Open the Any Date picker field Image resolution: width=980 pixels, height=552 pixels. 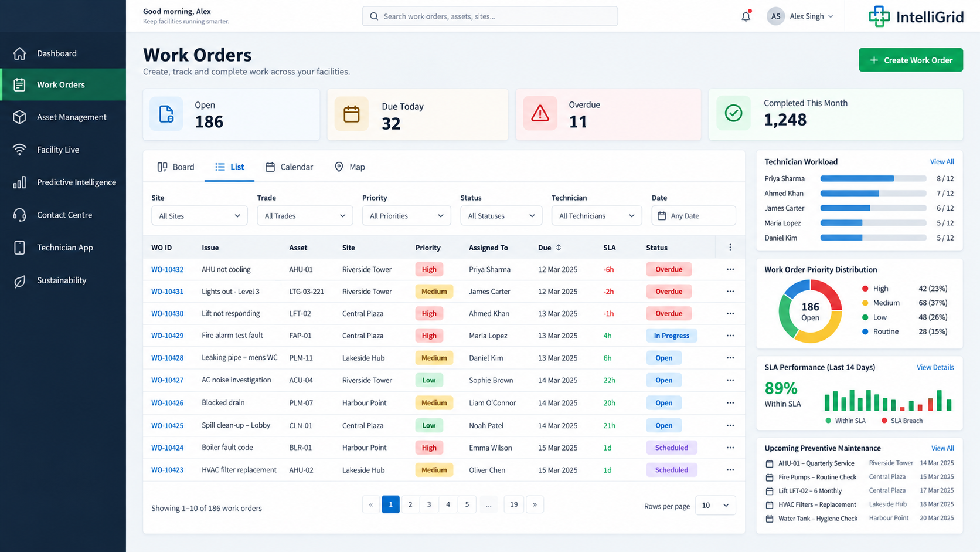pos(694,216)
